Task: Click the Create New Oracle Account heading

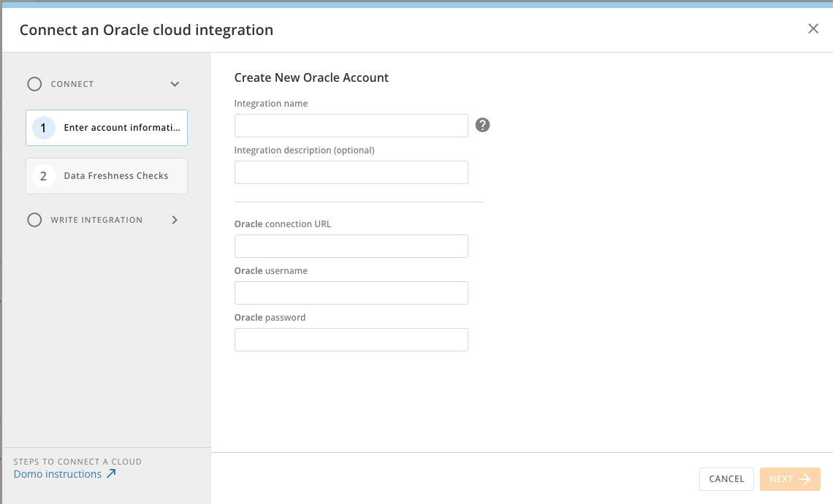Action: pos(311,77)
